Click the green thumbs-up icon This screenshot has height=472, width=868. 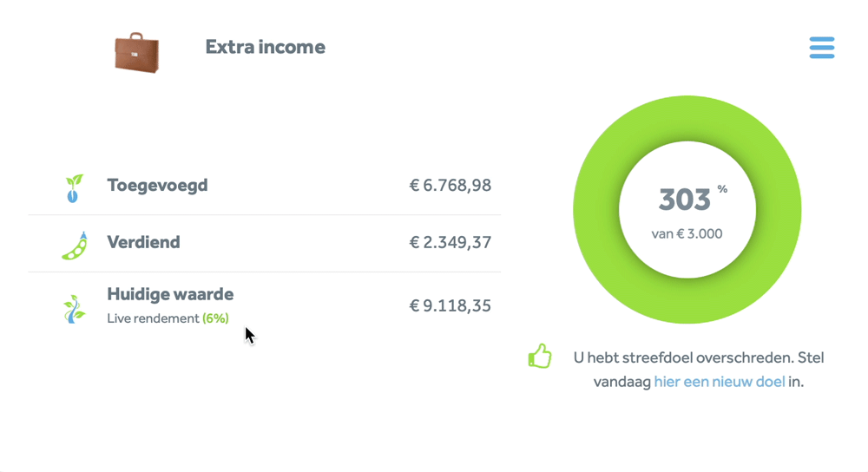pyautogui.click(x=540, y=357)
